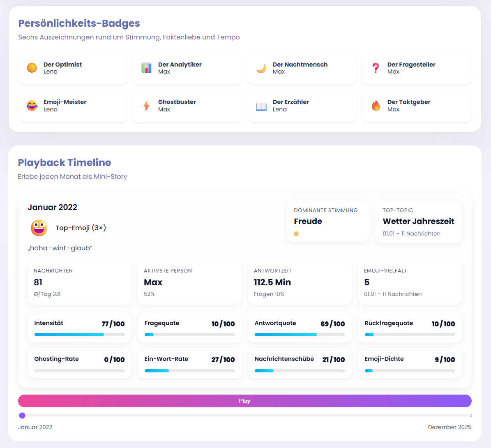Image resolution: width=491 pixels, height=448 pixels.
Task: Click the Emoji-Dichte progress bar
Action: pyautogui.click(x=410, y=371)
